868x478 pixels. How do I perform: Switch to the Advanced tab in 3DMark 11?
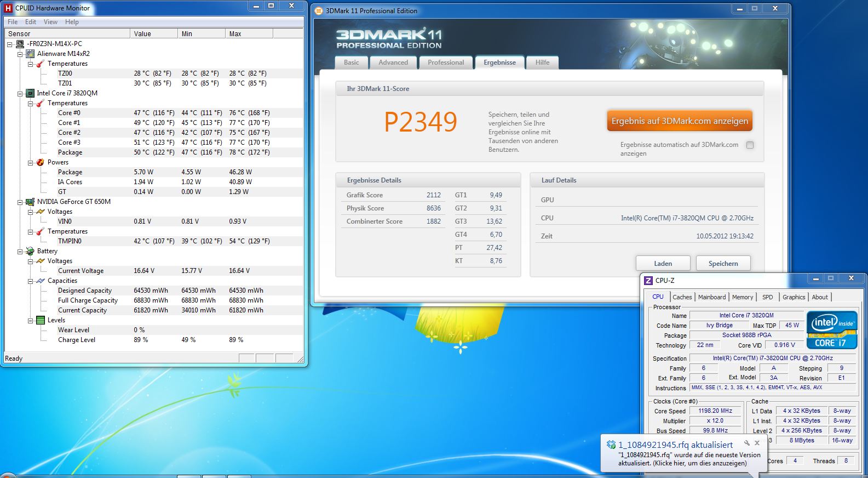click(393, 62)
